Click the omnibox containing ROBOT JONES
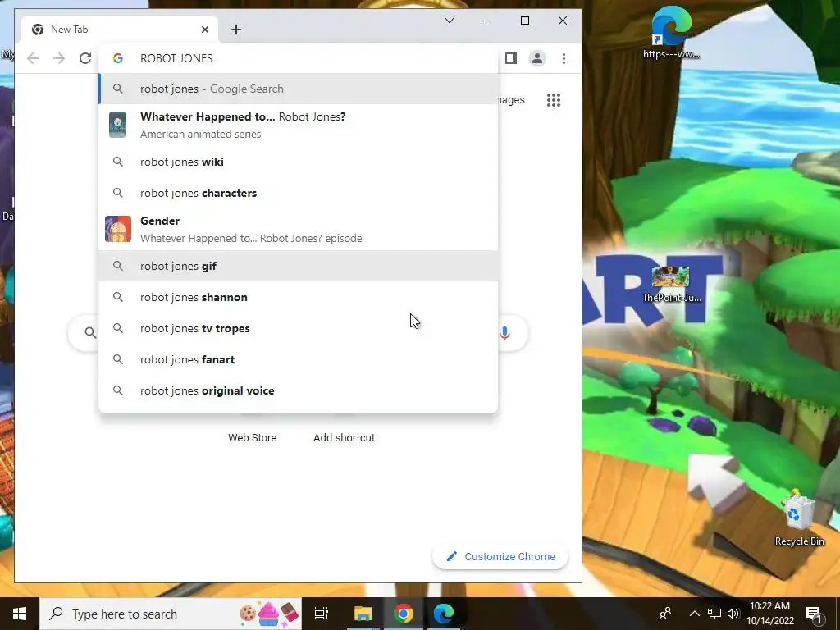The image size is (840, 630). point(298,58)
